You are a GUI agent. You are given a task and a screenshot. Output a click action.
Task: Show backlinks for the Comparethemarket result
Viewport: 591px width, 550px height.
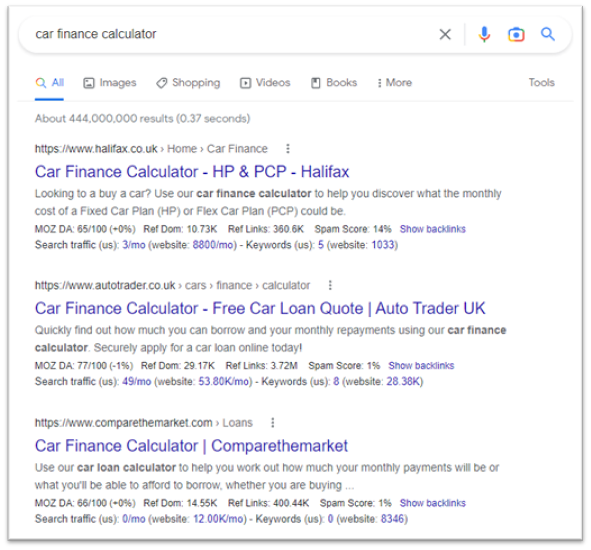click(x=433, y=503)
